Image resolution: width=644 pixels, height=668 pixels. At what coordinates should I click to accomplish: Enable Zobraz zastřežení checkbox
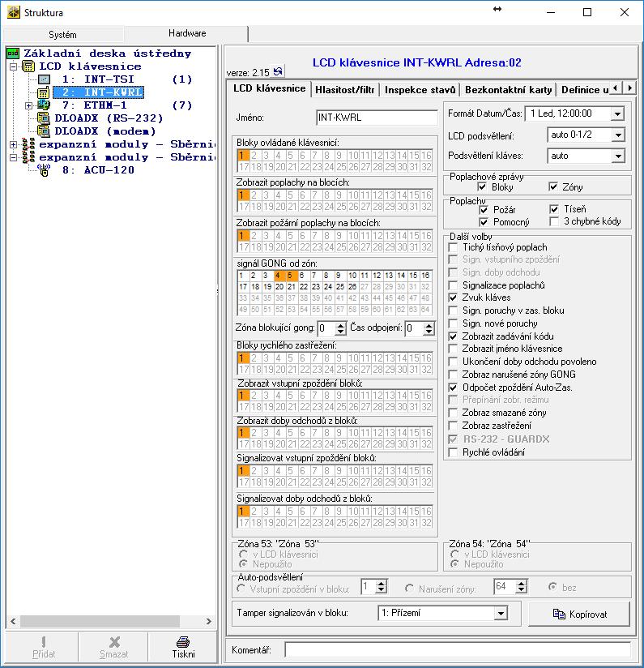click(454, 426)
